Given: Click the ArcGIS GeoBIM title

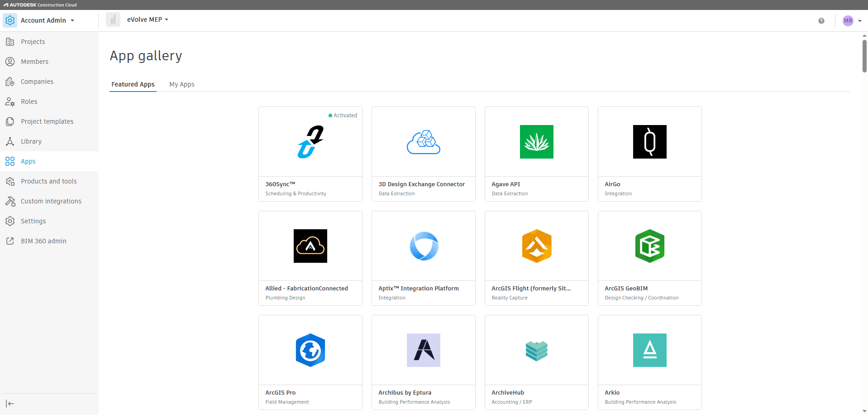Looking at the screenshot, I should pos(626,289).
